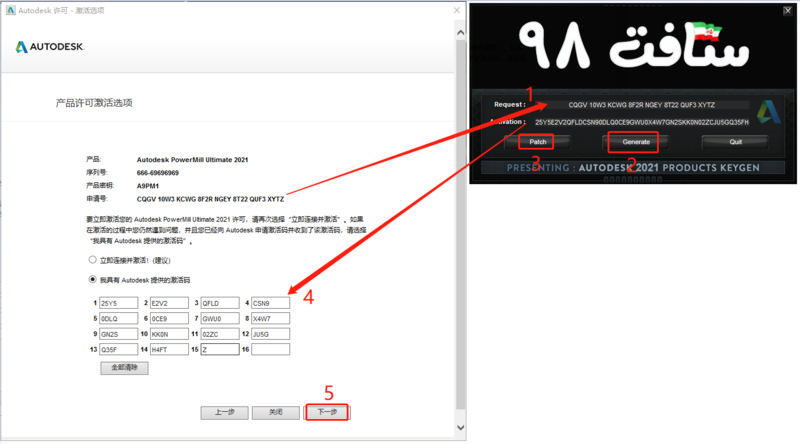Click activation code field 6 containing 0CE9
This screenshot has width=800, height=444.
[x=169, y=318]
